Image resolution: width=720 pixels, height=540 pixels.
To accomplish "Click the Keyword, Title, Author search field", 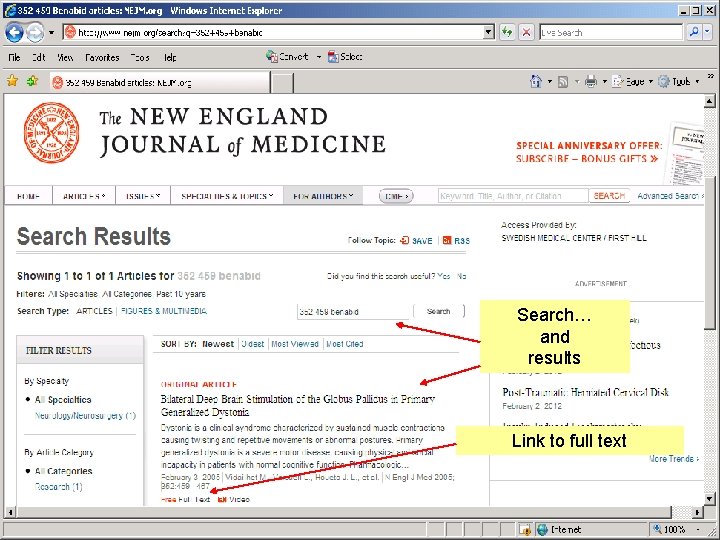I will (513, 196).
